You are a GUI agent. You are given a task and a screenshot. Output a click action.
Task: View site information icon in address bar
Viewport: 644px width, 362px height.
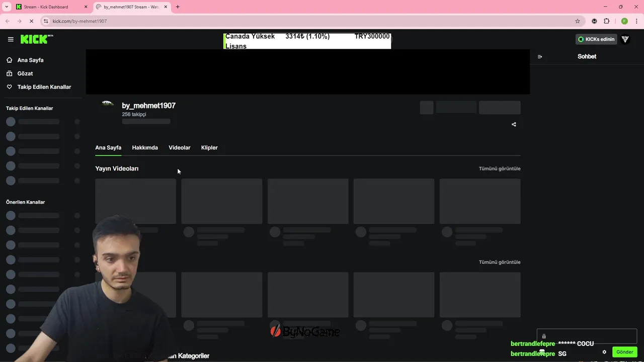tap(46, 21)
